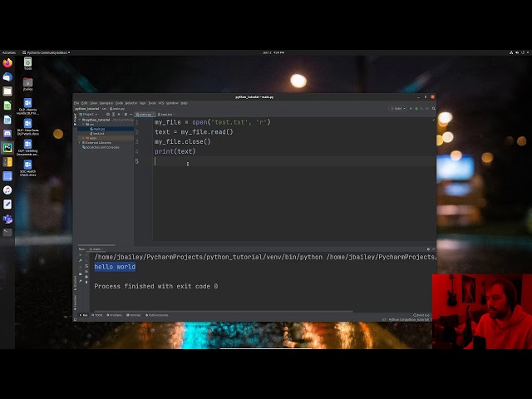The width and height of the screenshot is (532, 399).
Task: Open the Refactor menu
Action: tap(131, 103)
